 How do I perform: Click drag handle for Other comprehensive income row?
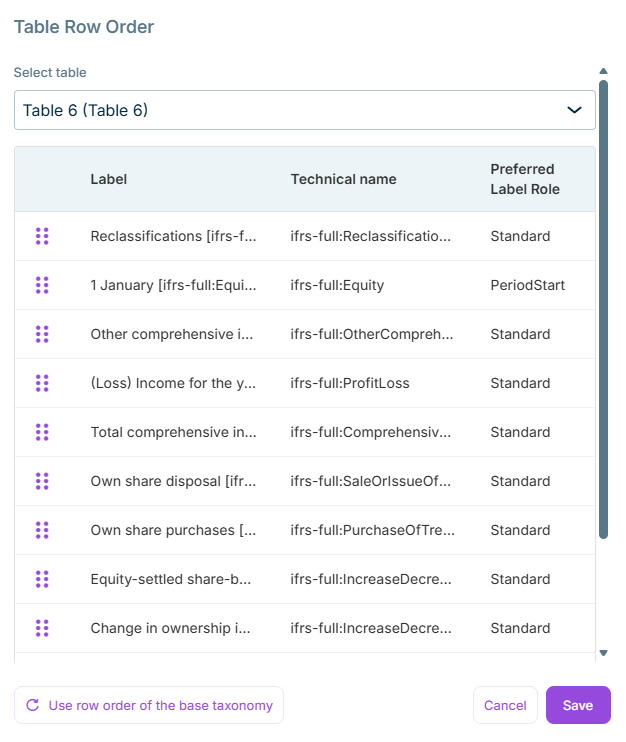[42, 334]
